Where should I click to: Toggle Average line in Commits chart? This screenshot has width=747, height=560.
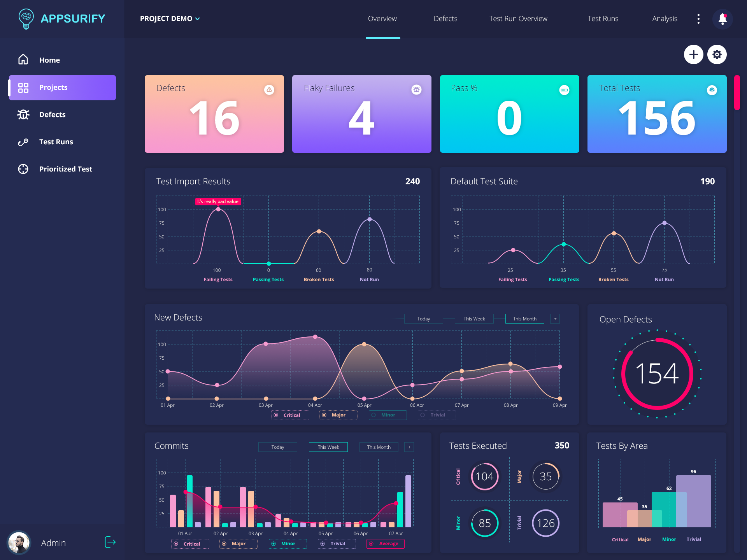(x=385, y=544)
